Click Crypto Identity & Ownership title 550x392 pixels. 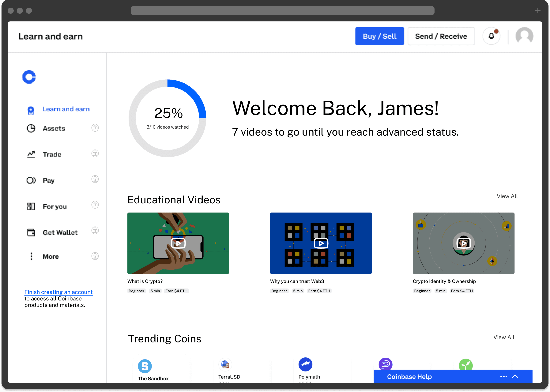[444, 281]
